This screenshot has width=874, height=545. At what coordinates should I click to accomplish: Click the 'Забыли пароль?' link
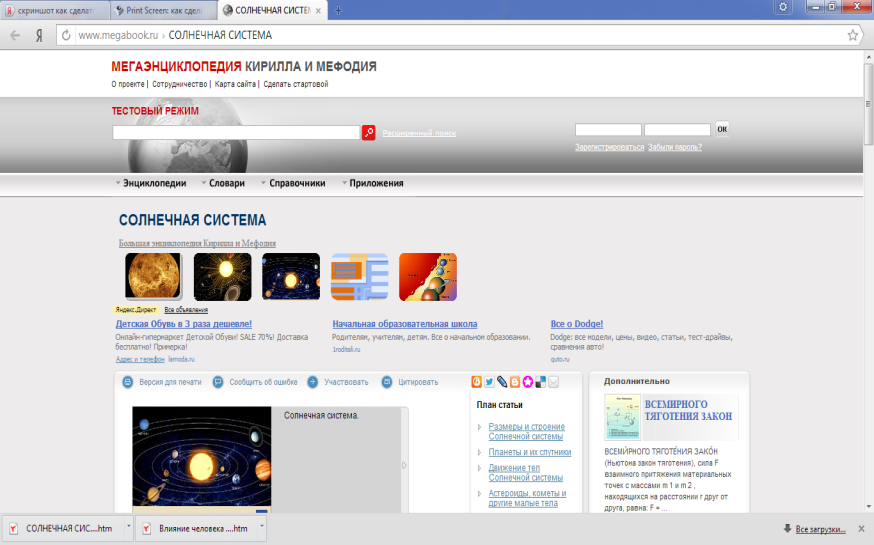pyautogui.click(x=674, y=147)
